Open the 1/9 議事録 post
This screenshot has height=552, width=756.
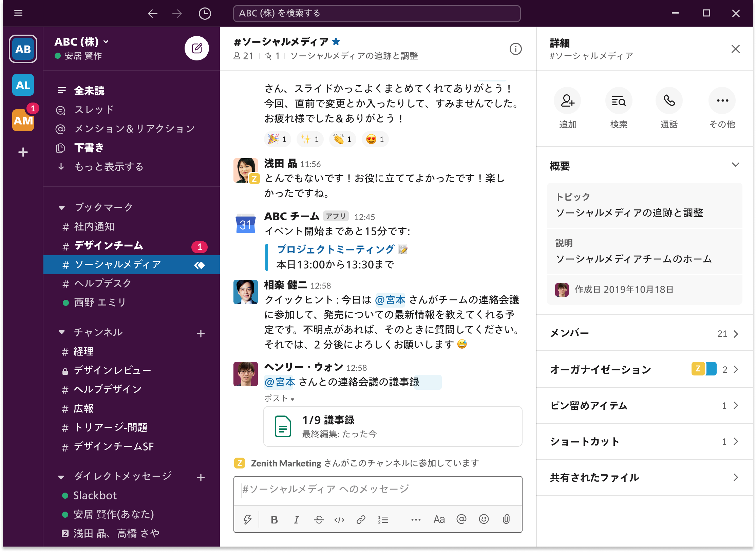(393, 426)
